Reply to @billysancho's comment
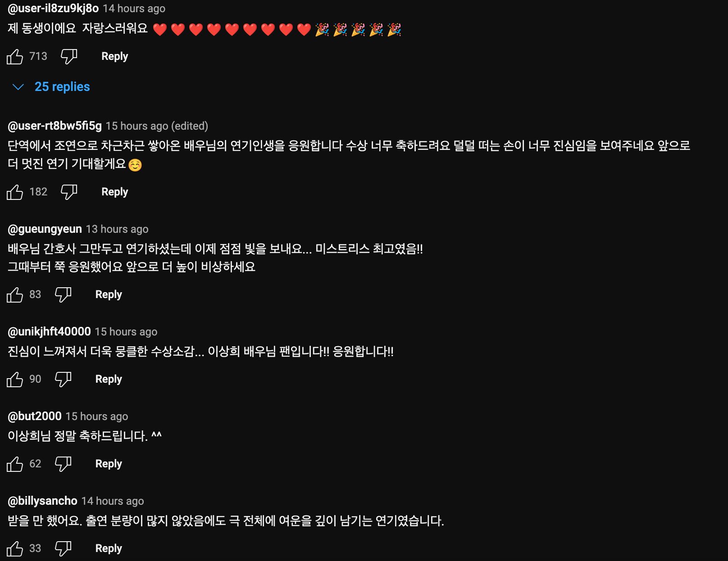 (x=109, y=548)
